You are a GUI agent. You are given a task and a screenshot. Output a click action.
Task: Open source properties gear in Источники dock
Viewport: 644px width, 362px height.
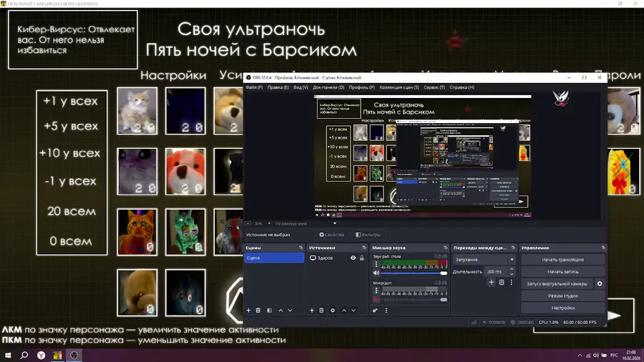pos(333,310)
